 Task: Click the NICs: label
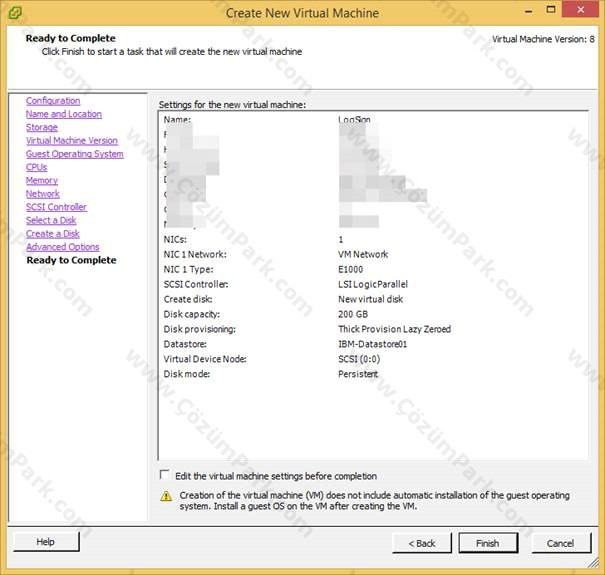coord(175,240)
